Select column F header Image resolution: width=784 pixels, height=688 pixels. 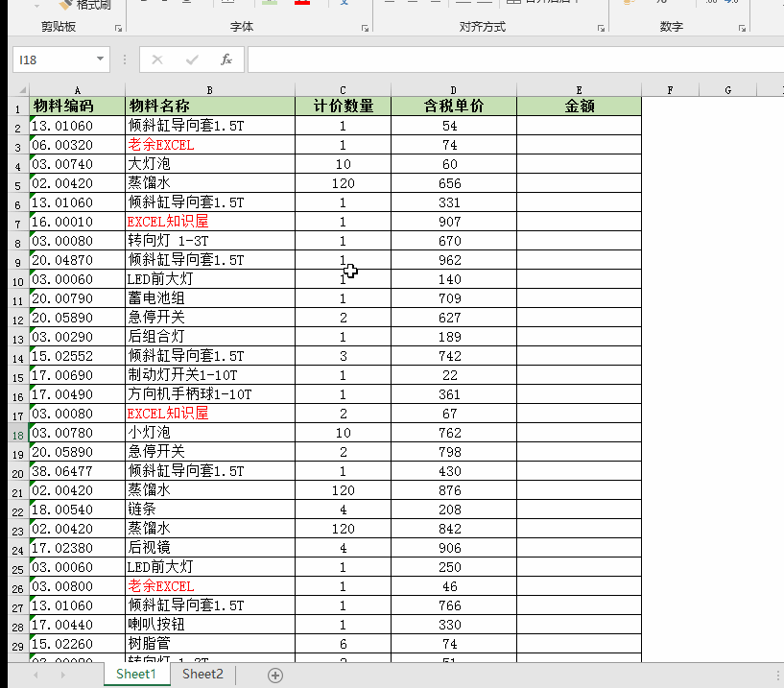tap(670, 90)
